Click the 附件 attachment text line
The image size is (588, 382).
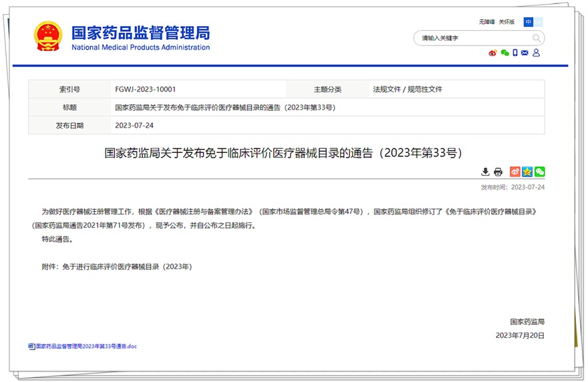tap(117, 266)
